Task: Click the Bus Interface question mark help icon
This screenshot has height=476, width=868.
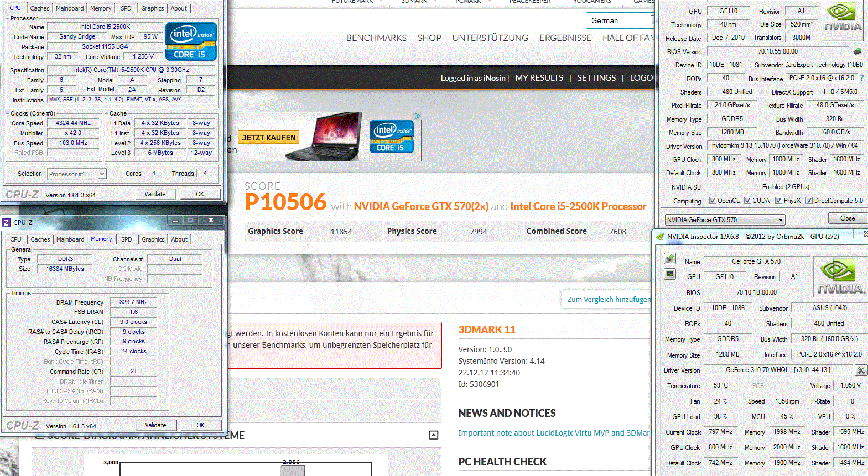Action: tap(861, 78)
